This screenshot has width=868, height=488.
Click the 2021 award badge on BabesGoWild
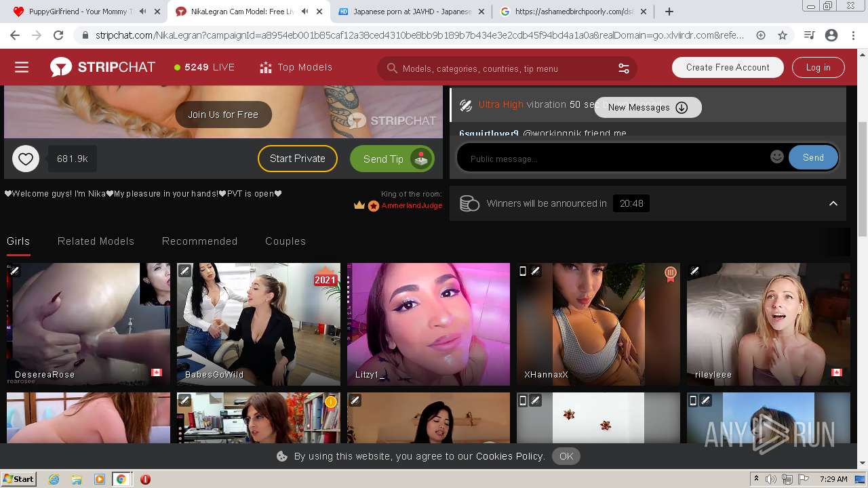tap(325, 278)
